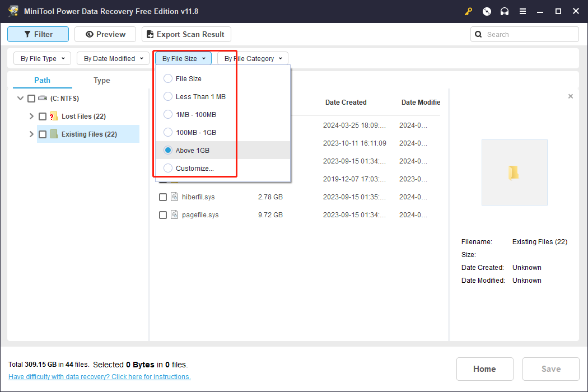Switch to the Type tab

(101, 80)
